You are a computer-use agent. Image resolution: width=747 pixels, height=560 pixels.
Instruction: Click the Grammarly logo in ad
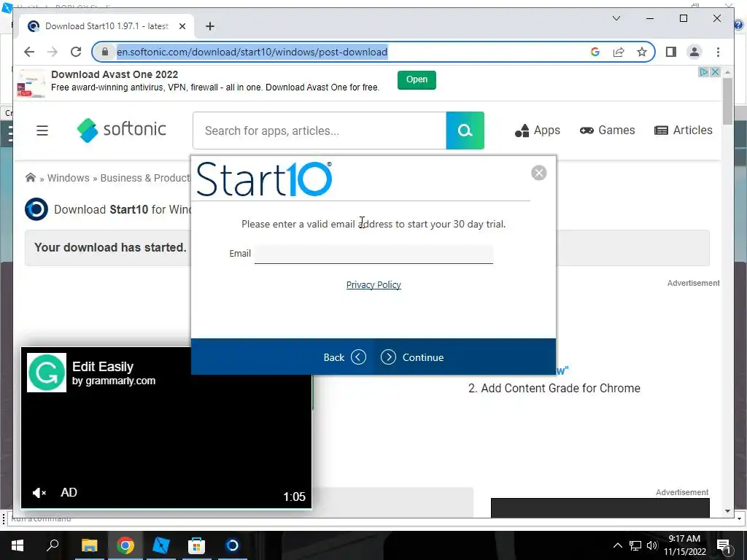click(46, 373)
